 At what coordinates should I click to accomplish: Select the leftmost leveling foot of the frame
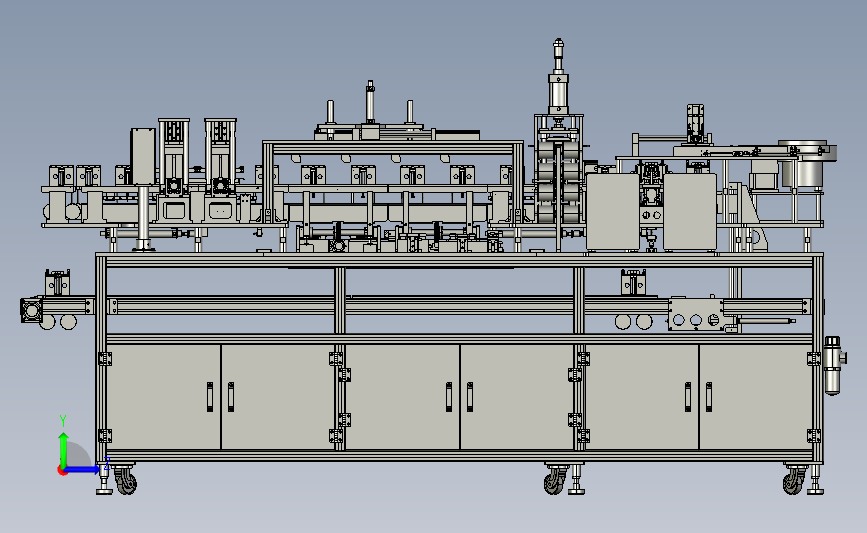[x=103, y=480]
